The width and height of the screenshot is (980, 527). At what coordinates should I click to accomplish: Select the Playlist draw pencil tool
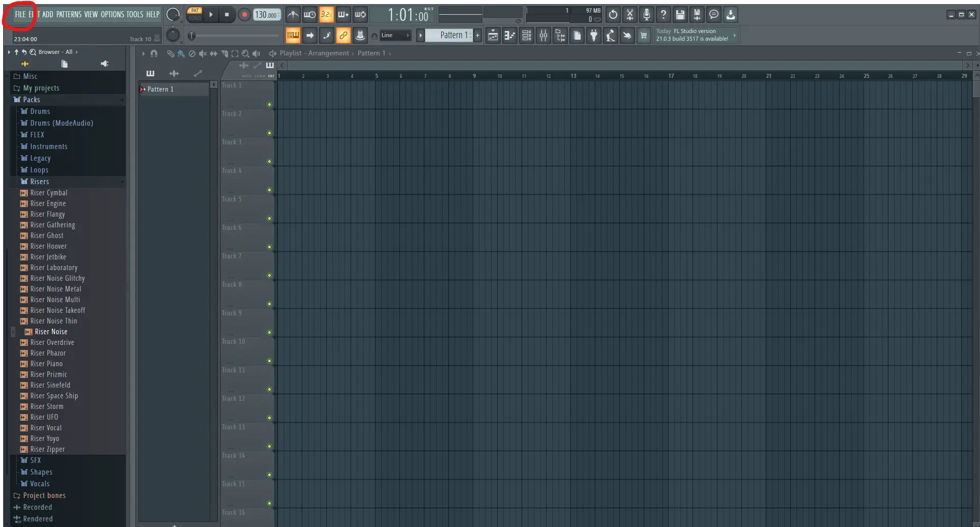tap(170, 53)
